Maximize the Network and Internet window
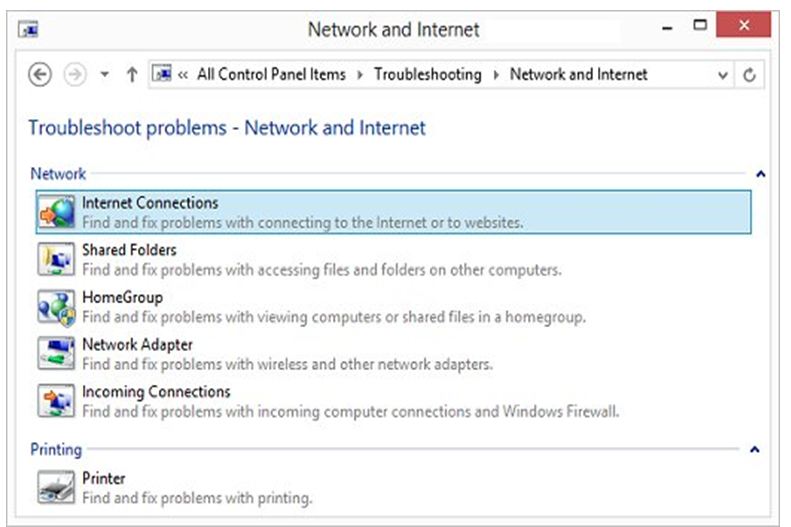 click(x=700, y=26)
